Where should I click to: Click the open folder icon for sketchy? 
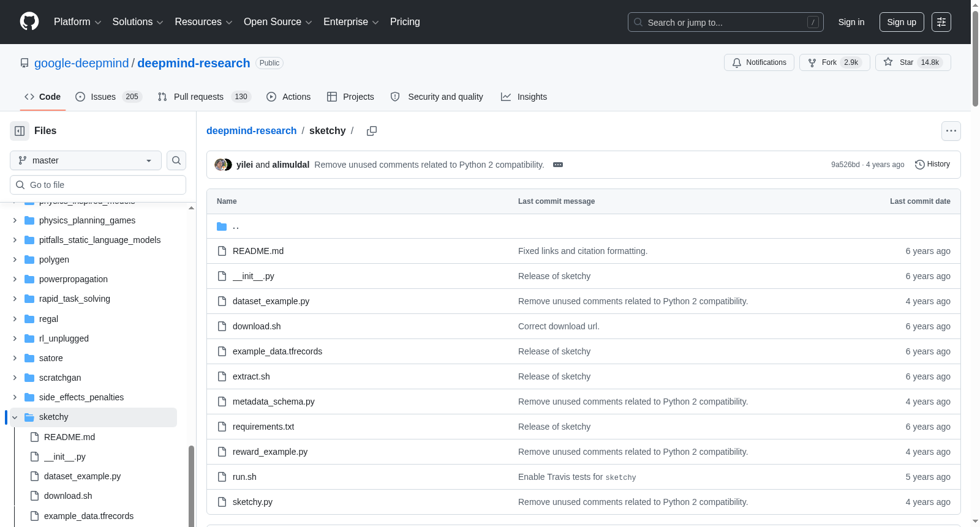[29, 417]
